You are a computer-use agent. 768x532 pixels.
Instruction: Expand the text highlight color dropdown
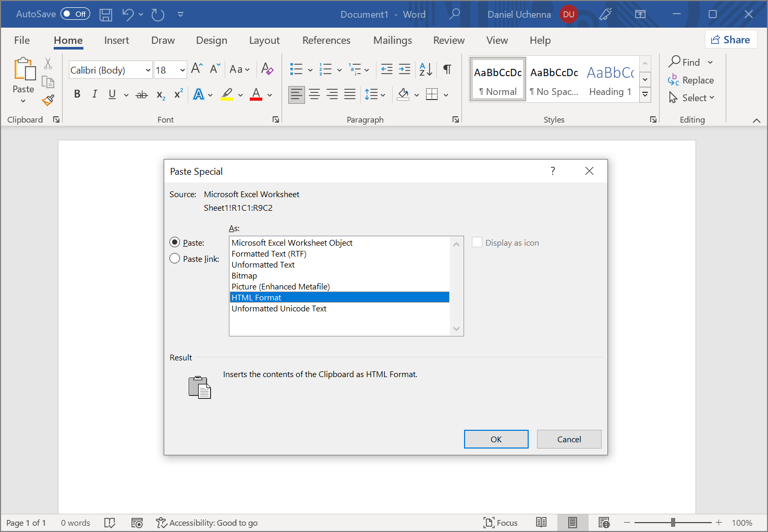(x=240, y=94)
